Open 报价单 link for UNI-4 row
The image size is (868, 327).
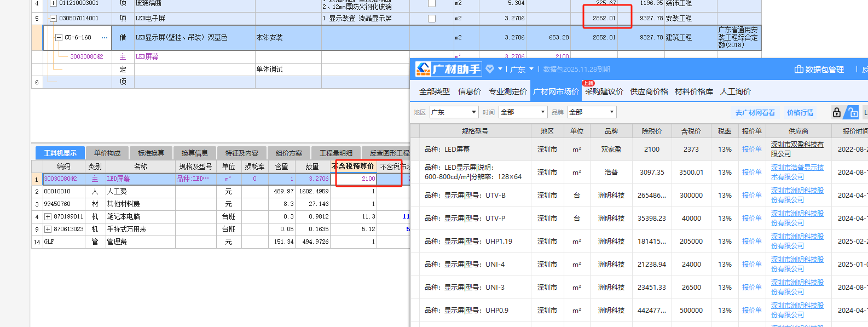pos(751,264)
